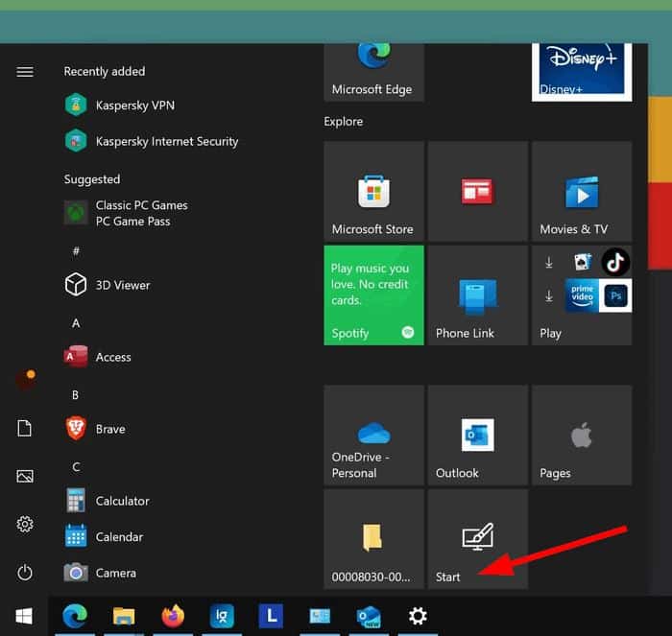This screenshot has height=636, width=672.
Task: Open the Phone Link tile
Action: pos(477,295)
